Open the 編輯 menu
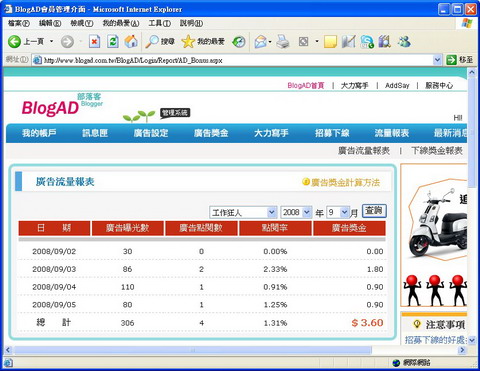480x371 pixels. [x=50, y=23]
